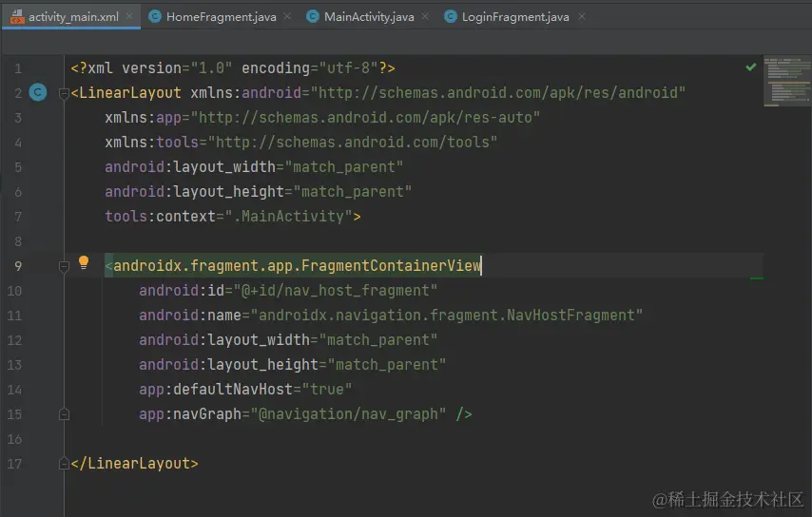Click the opening <LinearLayout tag name
This screenshot has width=812, height=517.
coord(130,92)
